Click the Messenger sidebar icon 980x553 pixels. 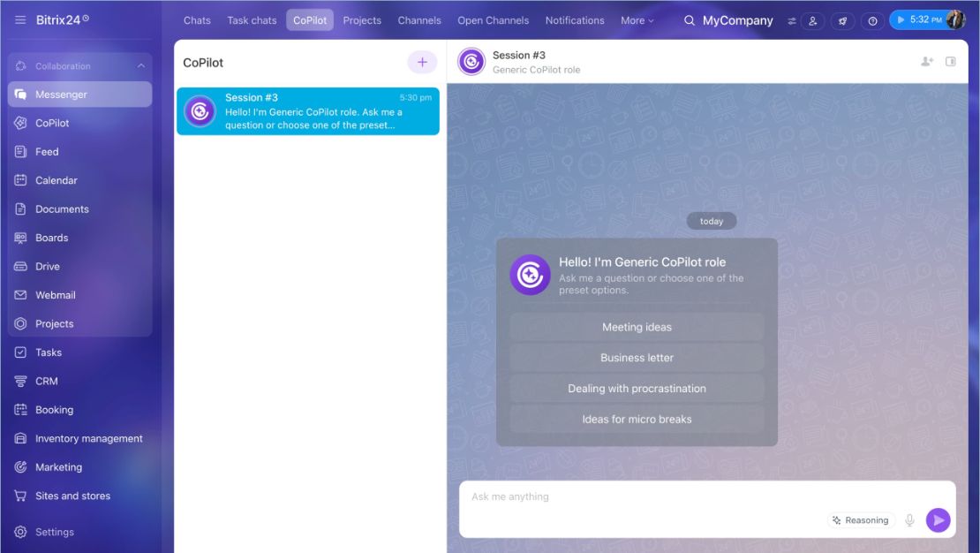pos(20,95)
